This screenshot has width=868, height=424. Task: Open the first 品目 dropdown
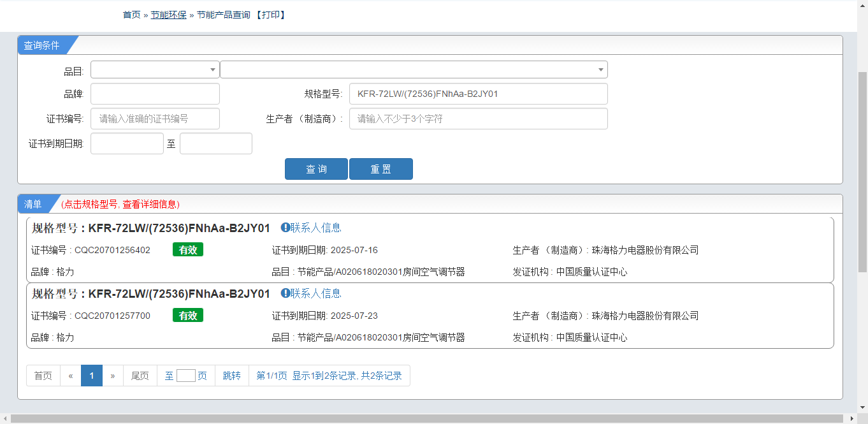155,69
